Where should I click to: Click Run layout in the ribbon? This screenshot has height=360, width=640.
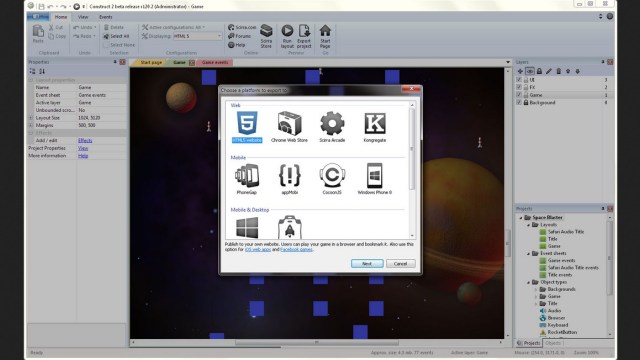click(x=287, y=36)
